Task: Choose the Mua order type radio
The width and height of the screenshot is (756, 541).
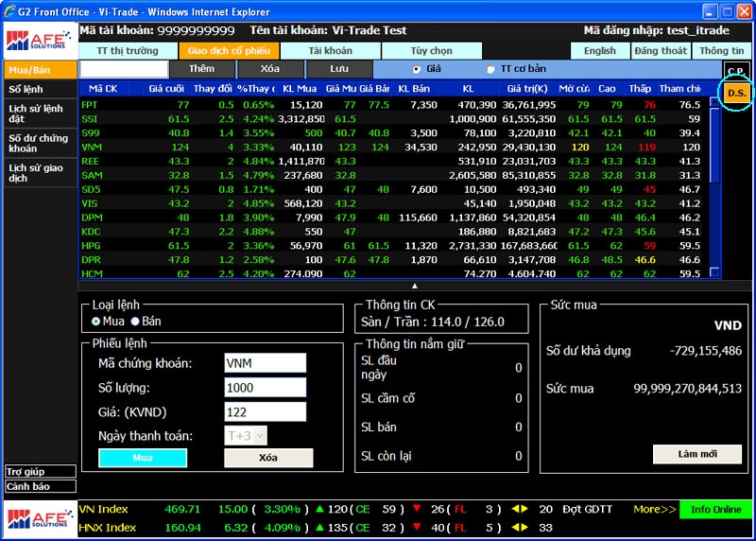Action: (x=96, y=322)
